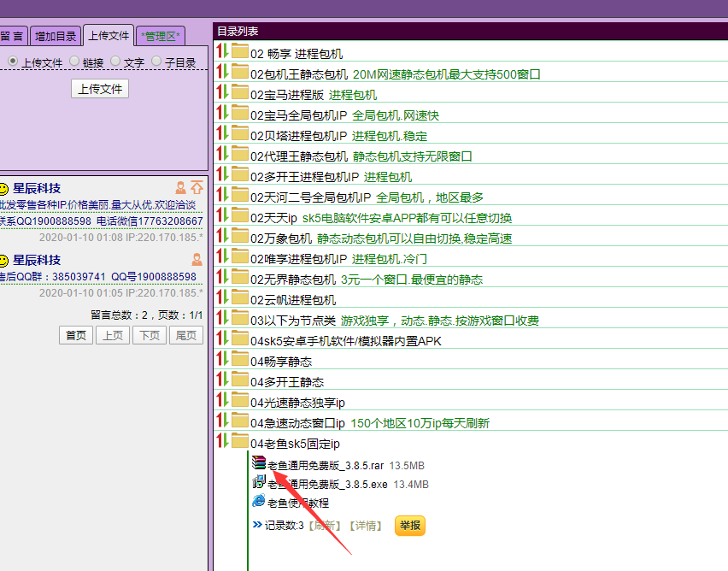Go to 首页 in message pagination

75,335
